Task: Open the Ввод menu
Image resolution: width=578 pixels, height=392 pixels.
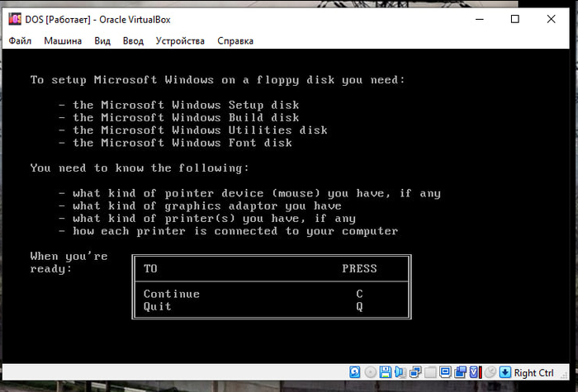Action: (x=133, y=40)
